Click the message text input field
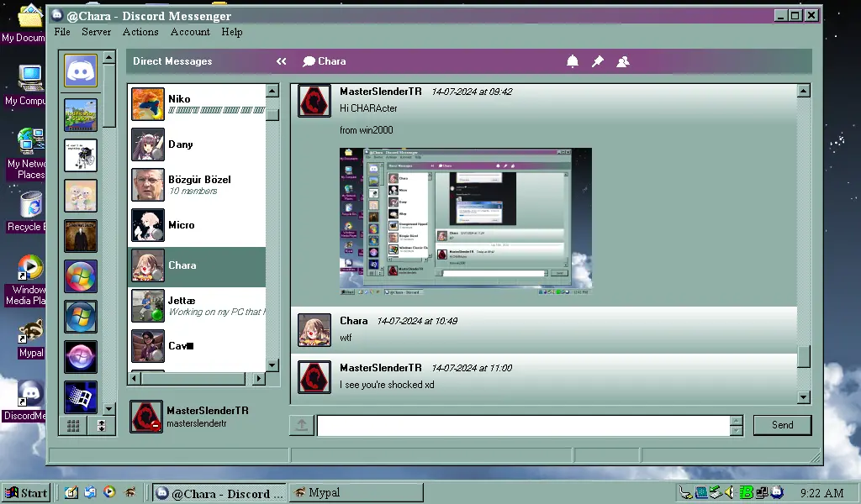Screen dimensions: 861x504 click(x=523, y=426)
